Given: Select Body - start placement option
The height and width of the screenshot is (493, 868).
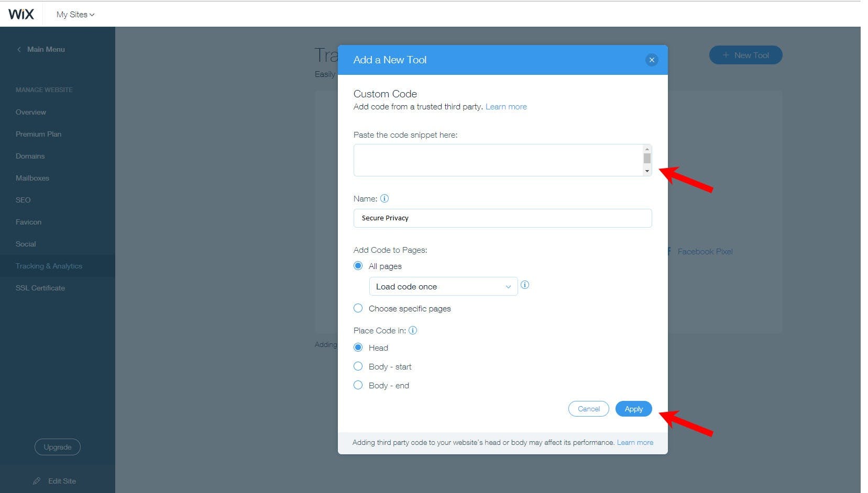Looking at the screenshot, I should (x=358, y=366).
